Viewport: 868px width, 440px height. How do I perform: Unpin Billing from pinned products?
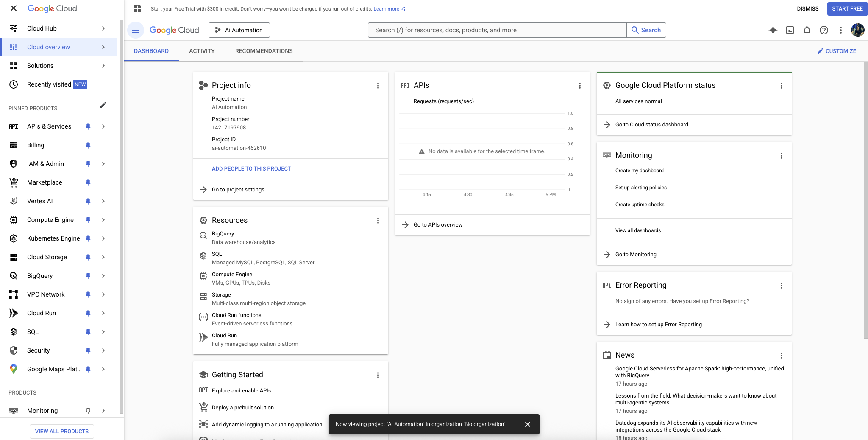[88, 145]
